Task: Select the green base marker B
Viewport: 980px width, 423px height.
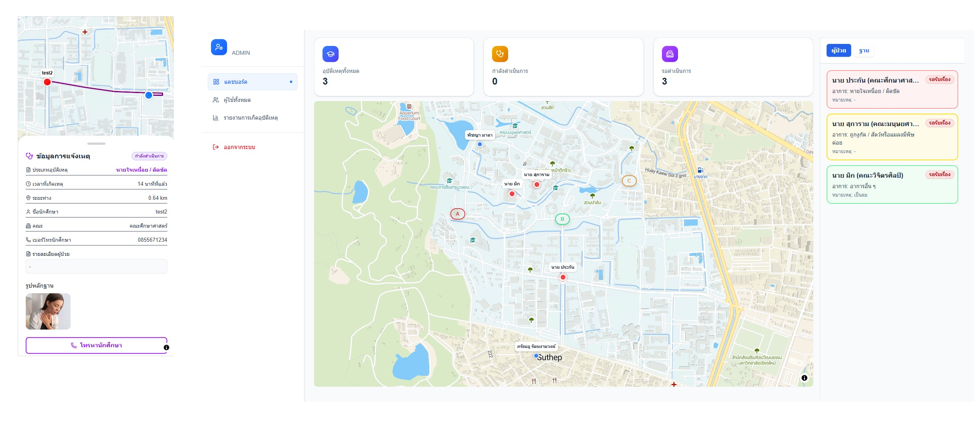Action: (562, 219)
